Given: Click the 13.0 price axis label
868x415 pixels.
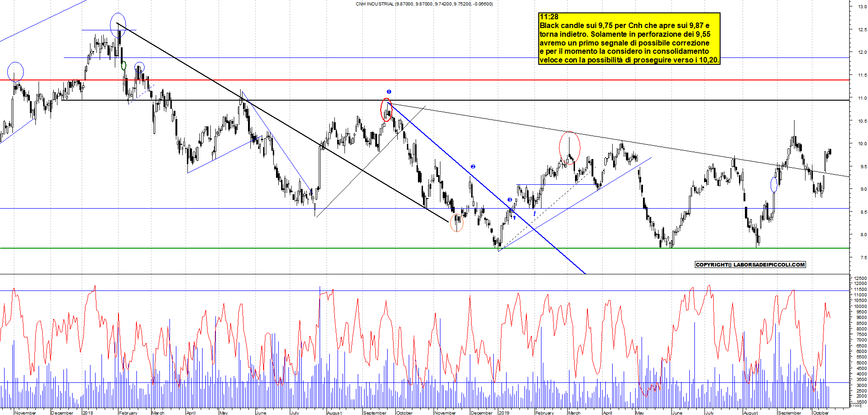Looking at the screenshot, I should point(862,7).
